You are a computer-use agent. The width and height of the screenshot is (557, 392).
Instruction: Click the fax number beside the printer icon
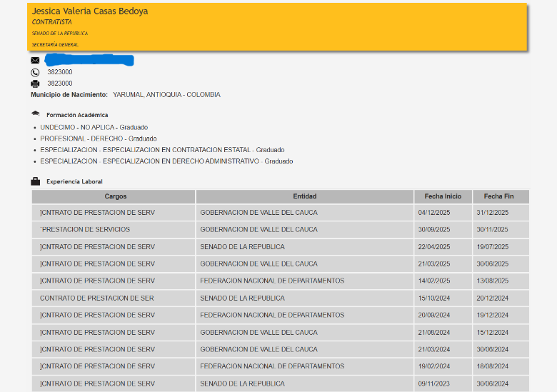(60, 84)
